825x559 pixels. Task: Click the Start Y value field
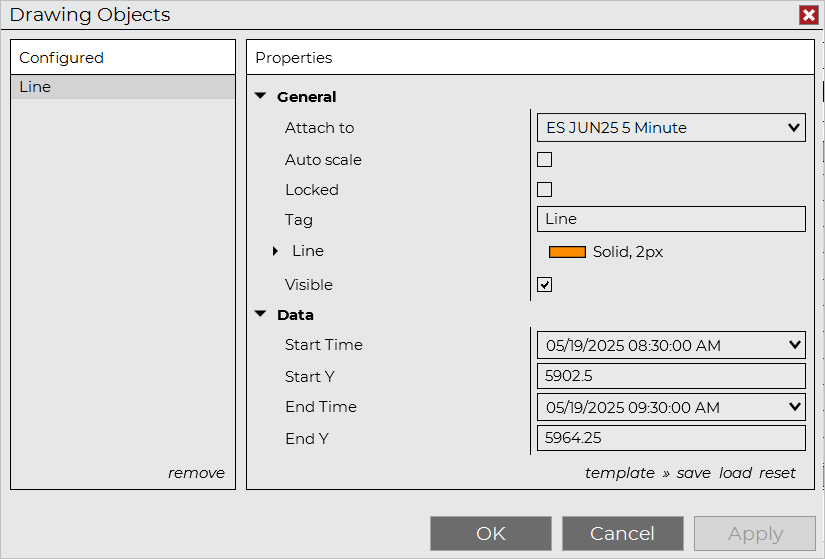pos(671,377)
